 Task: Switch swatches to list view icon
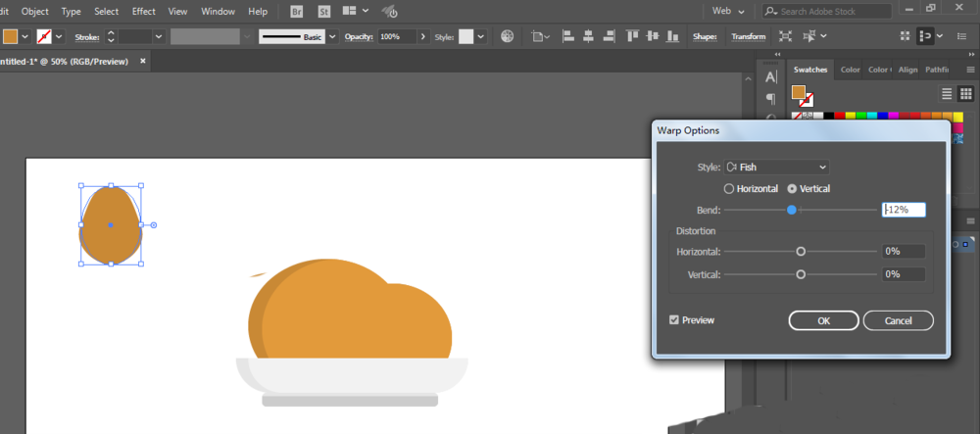[947, 93]
